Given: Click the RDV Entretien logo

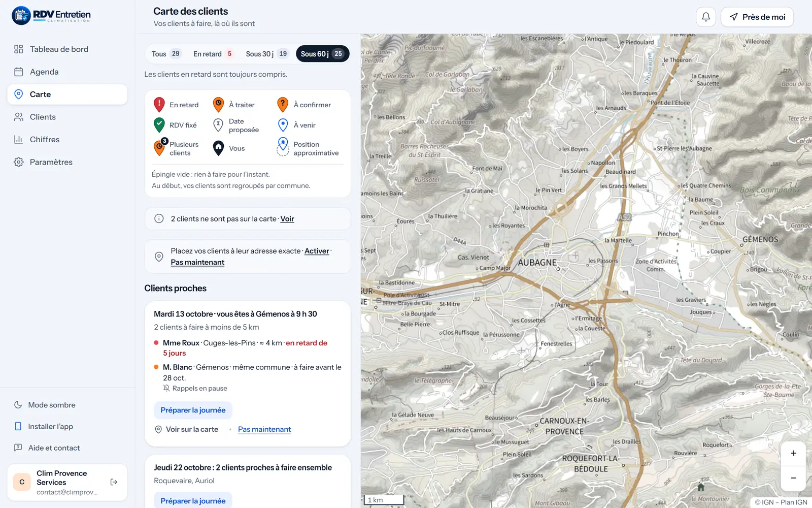Looking at the screenshot, I should 51,16.
